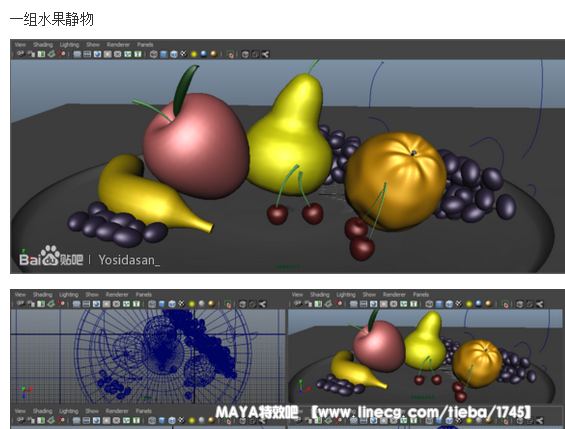
Task: Click the X-Ray Joints icon in the top viewport
Action: 265,54
